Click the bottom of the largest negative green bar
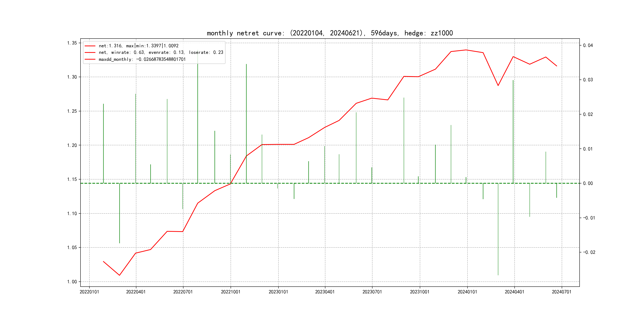Screen dimensions: 644x322 498,275
